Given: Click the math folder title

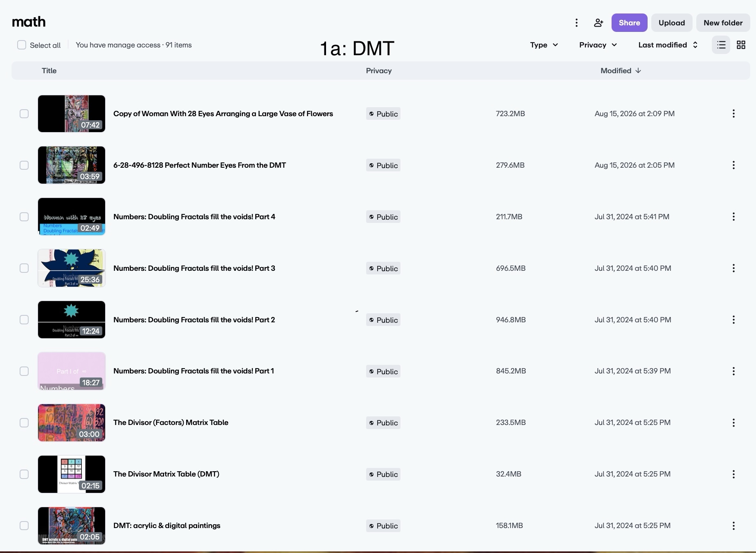Looking at the screenshot, I should pos(29,22).
